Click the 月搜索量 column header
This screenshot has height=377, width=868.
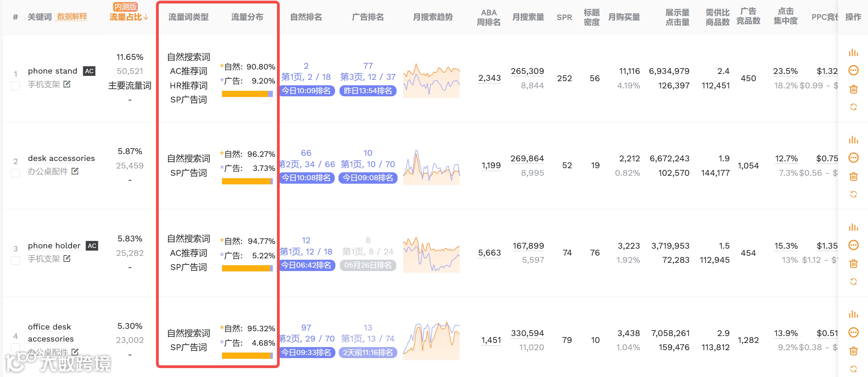click(x=528, y=17)
